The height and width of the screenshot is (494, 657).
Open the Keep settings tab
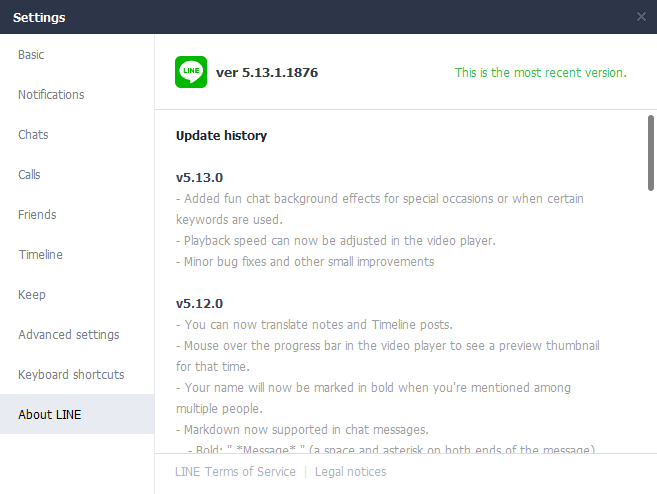coord(32,295)
